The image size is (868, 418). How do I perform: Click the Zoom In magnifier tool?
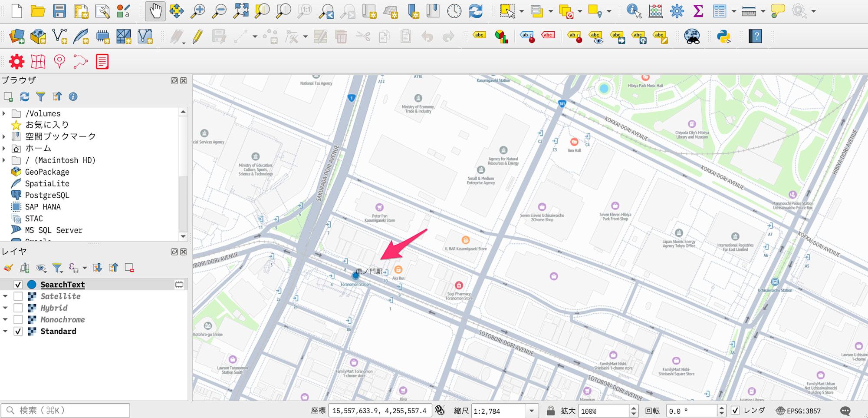pos(198,11)
